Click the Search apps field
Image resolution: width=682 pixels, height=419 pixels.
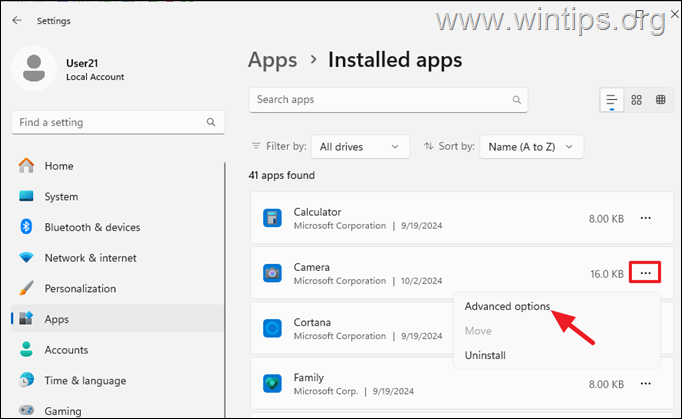click(388, 100)
